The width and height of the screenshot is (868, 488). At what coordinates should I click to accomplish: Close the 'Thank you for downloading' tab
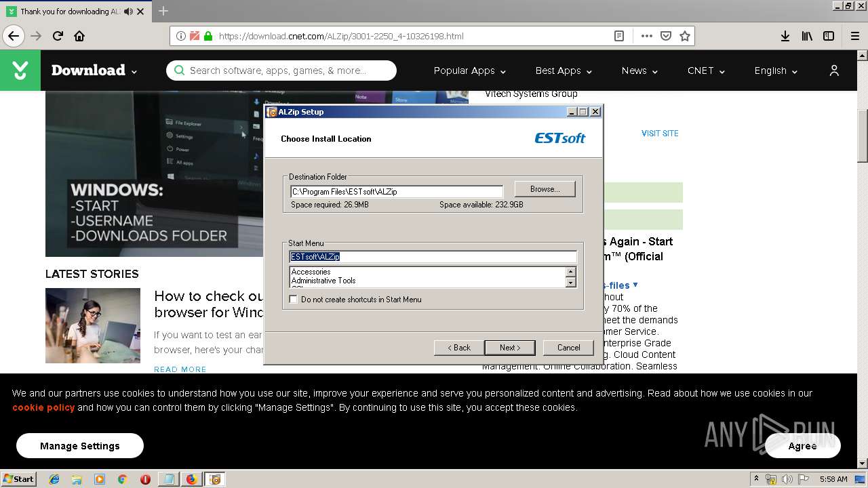pos(140,12)
